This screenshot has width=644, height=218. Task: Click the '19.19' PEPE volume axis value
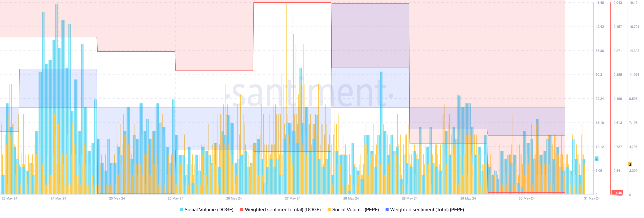pos(633,3)
